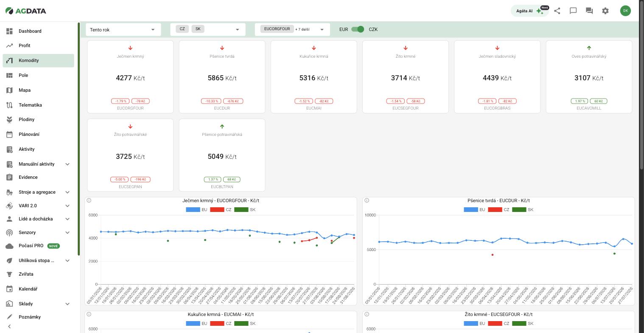Click the Plánování calendar icon
The width and height of the screenshot is (644, 333).
[9, 134]
